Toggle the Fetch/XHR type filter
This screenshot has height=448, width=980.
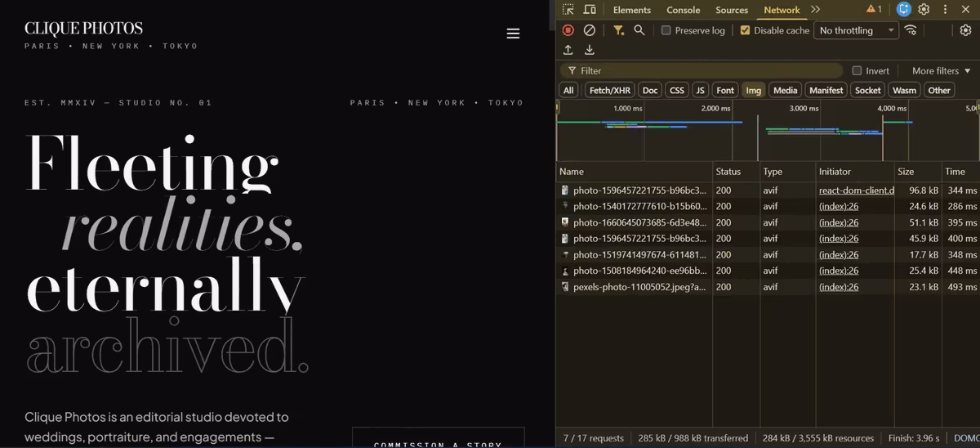[610, 90]
